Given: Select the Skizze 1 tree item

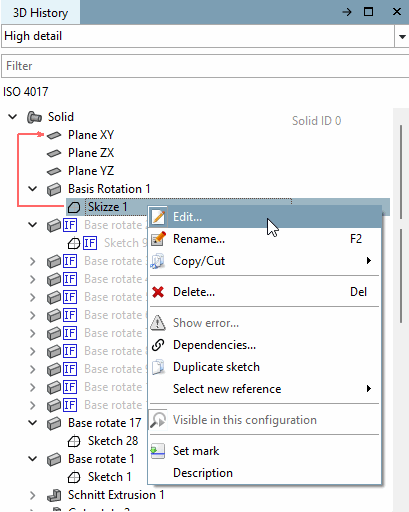Looking at the screenshot, I should tap(107, 207).
